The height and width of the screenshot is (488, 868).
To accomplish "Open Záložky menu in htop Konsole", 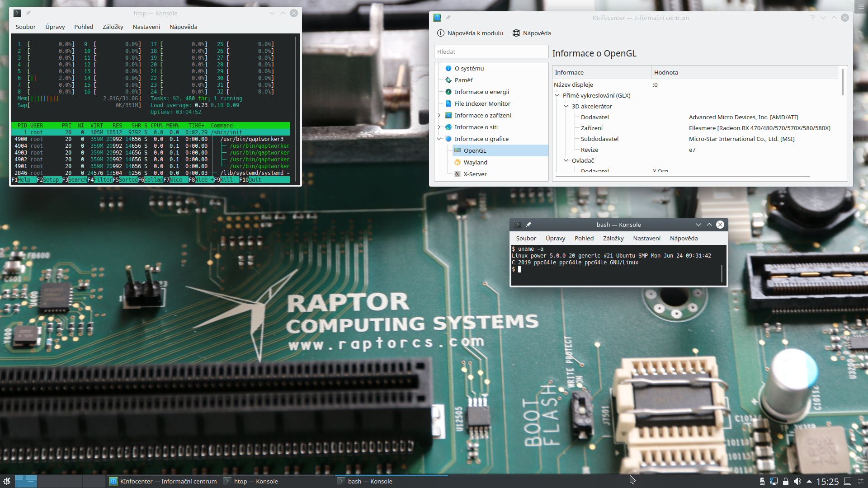I will click(x=113, y=27).
